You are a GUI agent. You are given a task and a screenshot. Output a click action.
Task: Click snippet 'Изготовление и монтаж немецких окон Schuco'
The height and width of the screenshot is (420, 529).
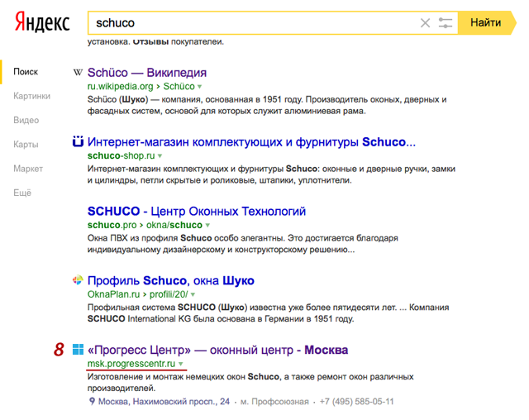[x=183, y=376]
